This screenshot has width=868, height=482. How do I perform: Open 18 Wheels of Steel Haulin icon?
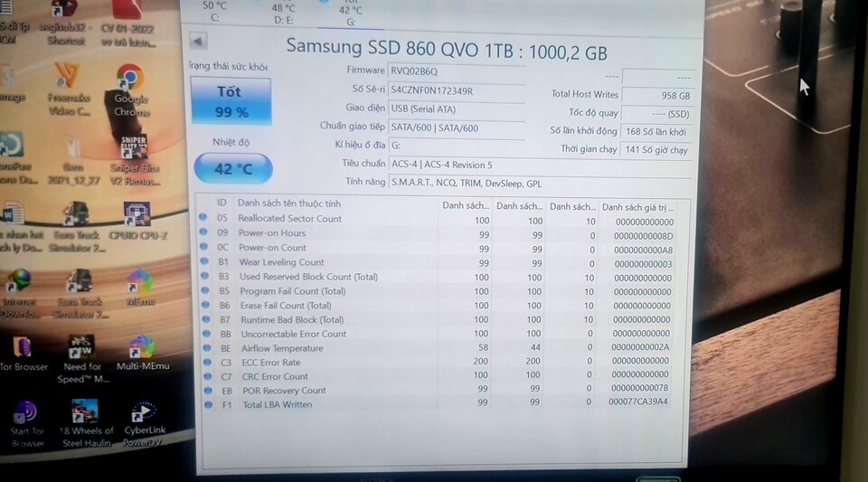[86, 424]
